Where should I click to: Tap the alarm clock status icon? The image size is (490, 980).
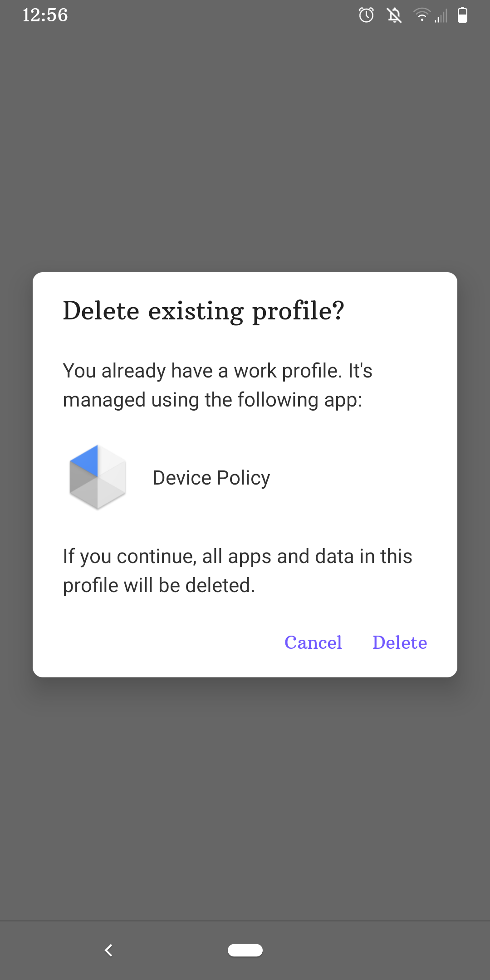point(366,15)
